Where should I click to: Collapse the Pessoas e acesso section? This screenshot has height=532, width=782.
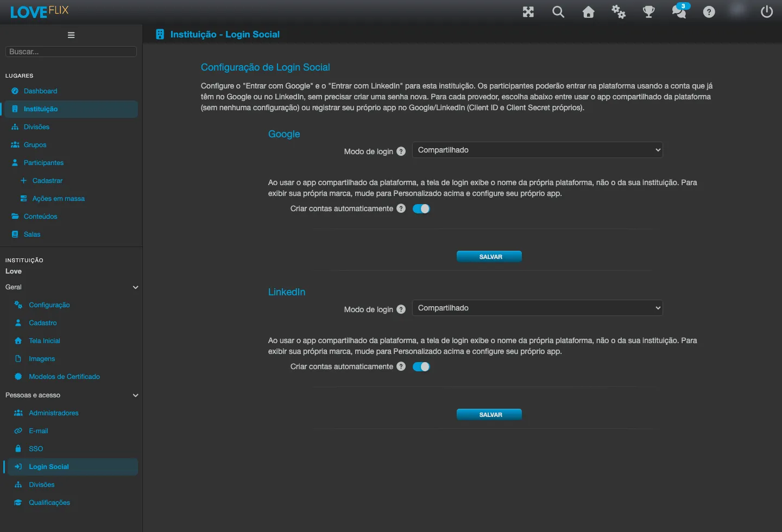pos(71,395)
